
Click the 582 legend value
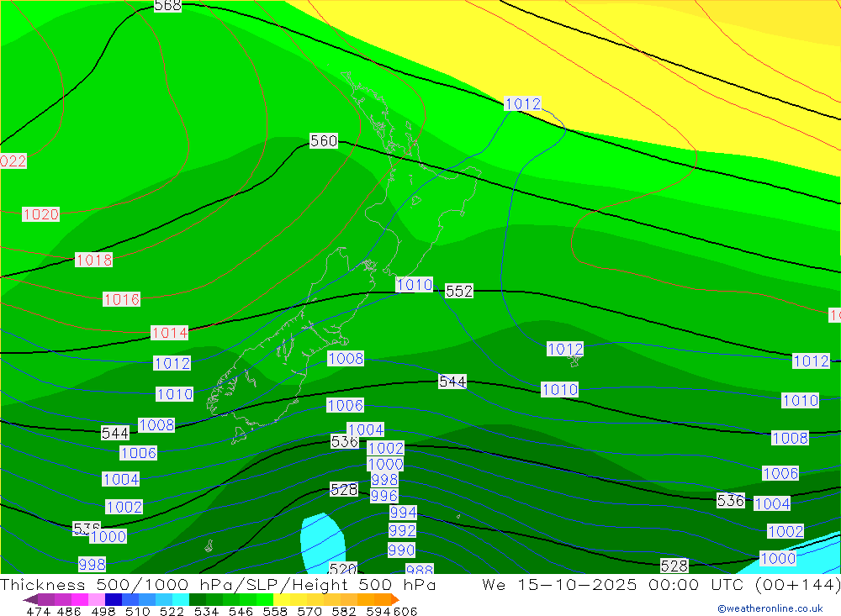(x=344, y=611)
